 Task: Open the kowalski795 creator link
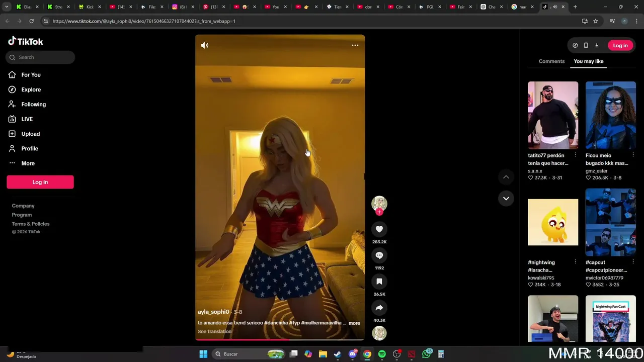click(541, 278)
